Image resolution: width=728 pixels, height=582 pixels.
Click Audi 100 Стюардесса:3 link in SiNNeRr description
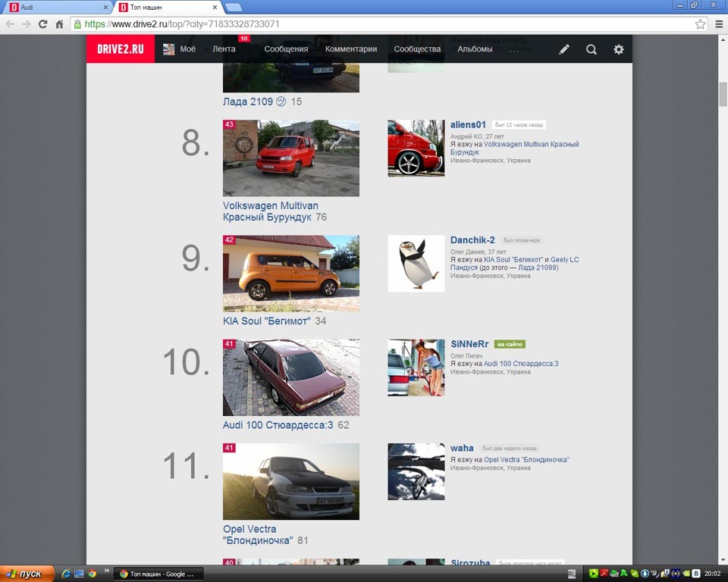tap(521, 364)
